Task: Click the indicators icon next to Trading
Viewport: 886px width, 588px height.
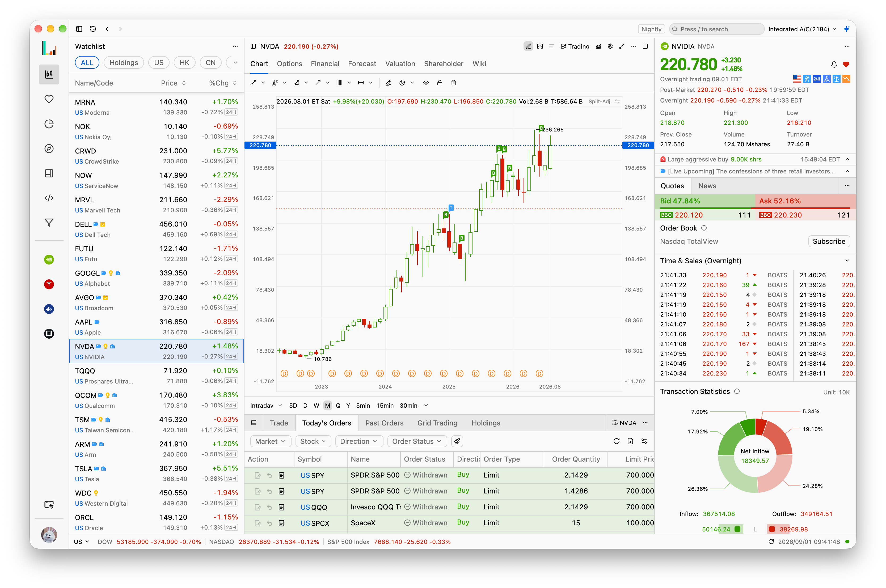Action: [598, 46]
